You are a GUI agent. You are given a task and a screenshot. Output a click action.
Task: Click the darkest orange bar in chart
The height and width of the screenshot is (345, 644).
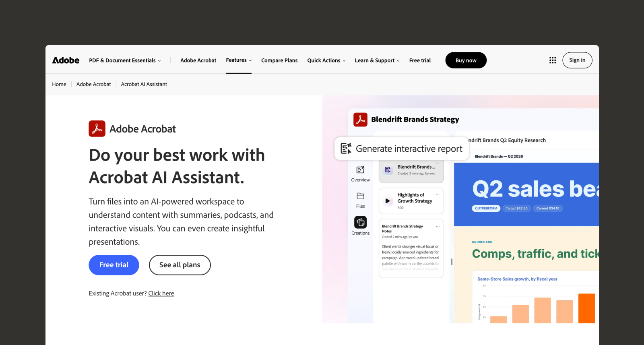(586, 308)
